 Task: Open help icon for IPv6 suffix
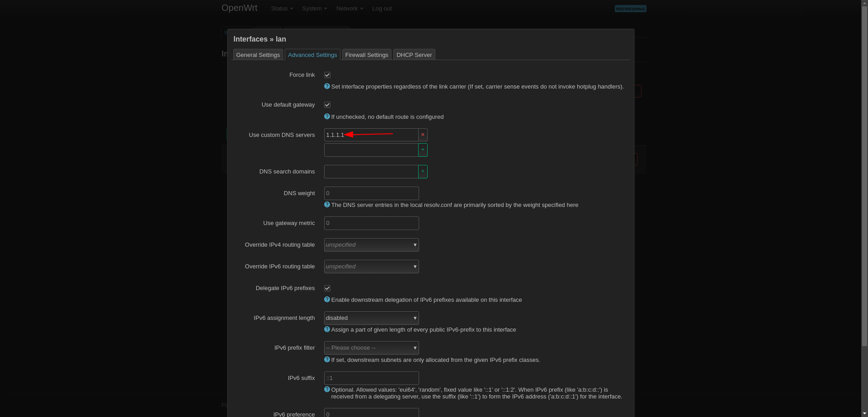coord(327,389)
